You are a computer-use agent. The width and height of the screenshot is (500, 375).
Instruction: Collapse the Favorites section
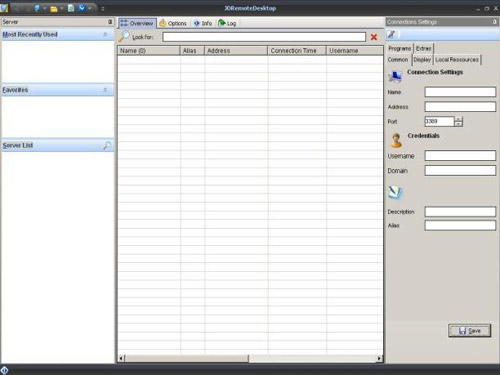(x=105, y=89)
